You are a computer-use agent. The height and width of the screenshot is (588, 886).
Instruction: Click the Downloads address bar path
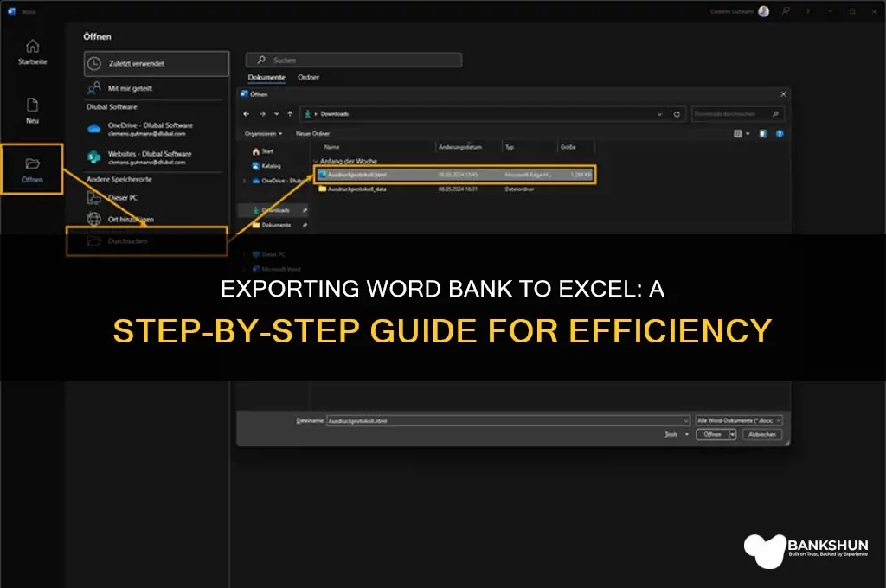coord(335,114)
